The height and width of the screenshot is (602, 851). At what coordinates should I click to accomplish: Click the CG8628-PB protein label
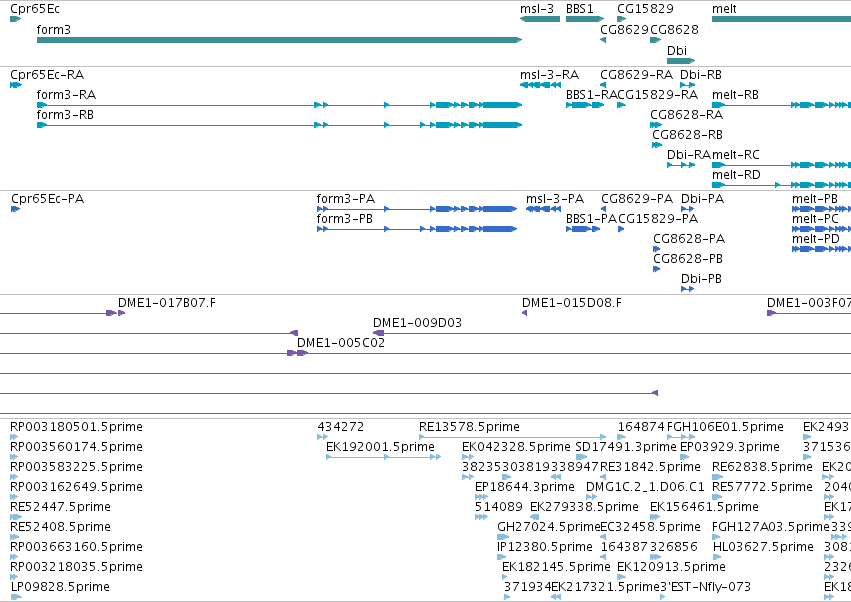(688, 259)
